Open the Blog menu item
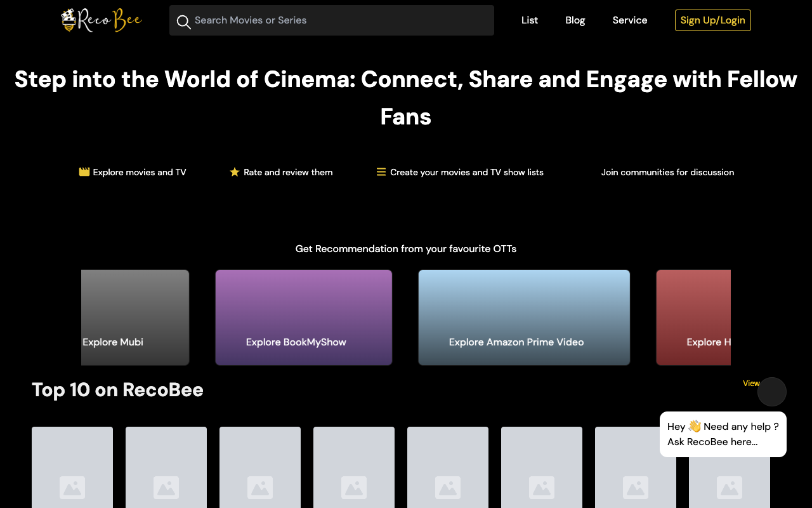 [575, 20]
